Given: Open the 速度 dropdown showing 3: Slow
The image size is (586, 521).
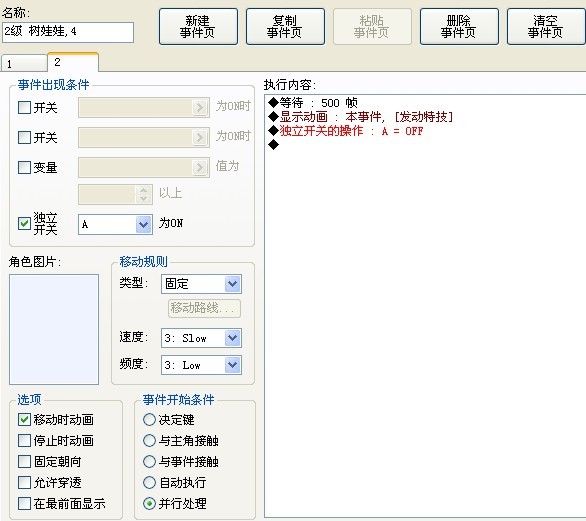Looking at the screenshot, I should pos(201,338).
